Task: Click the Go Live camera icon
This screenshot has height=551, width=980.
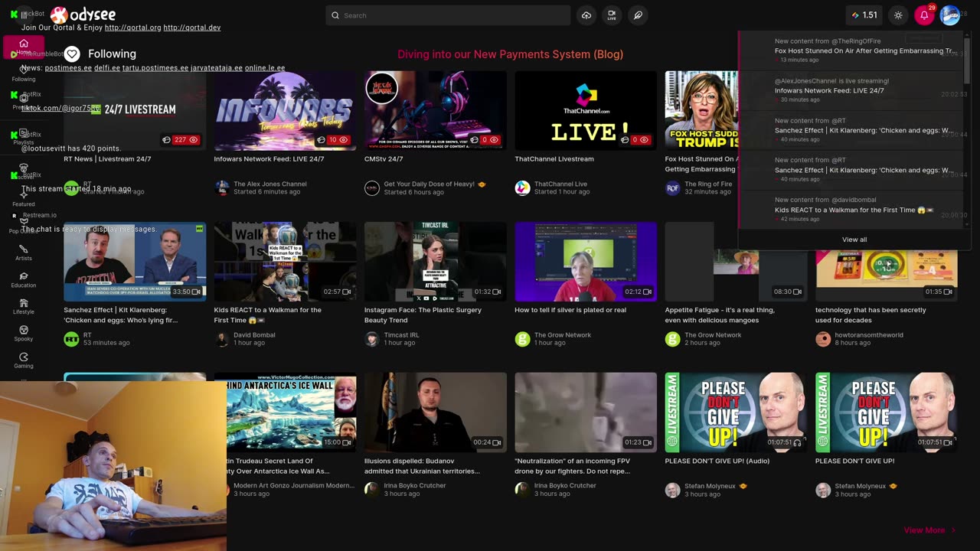Action: [x=612, y=15]
